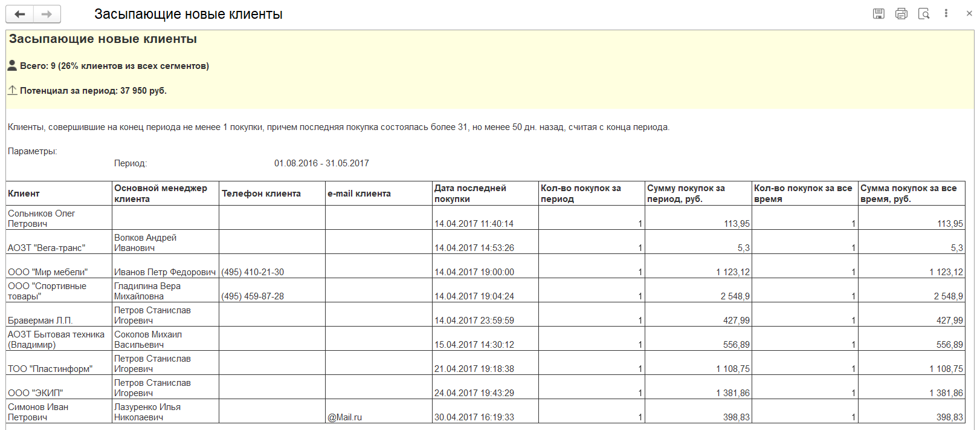Click the upward arrow icon near Потенциал
980x430 pixels.
point(12,90)
